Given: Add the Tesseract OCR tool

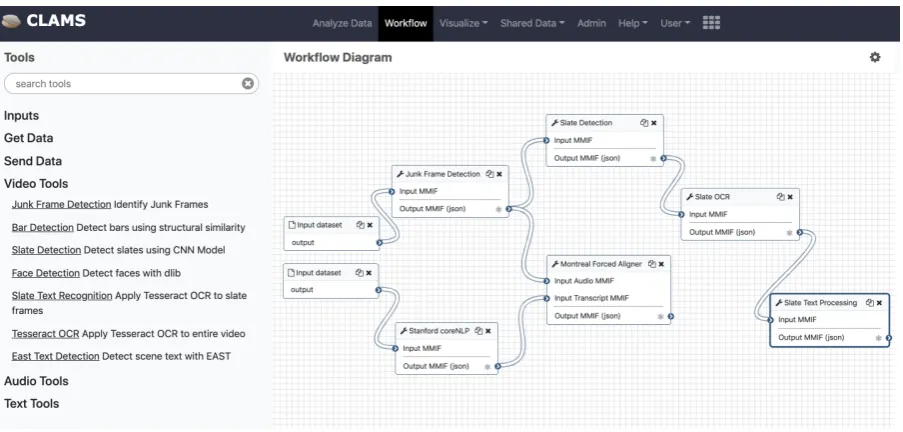Looking at the screenshot, I should pos(45,334).
